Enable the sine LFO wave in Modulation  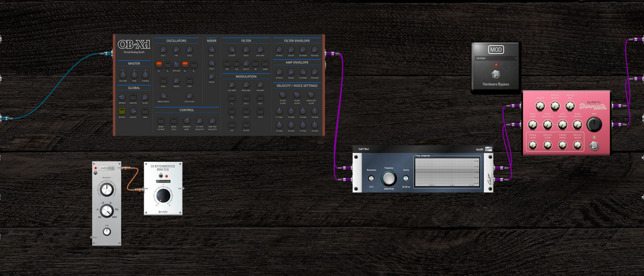232,97
